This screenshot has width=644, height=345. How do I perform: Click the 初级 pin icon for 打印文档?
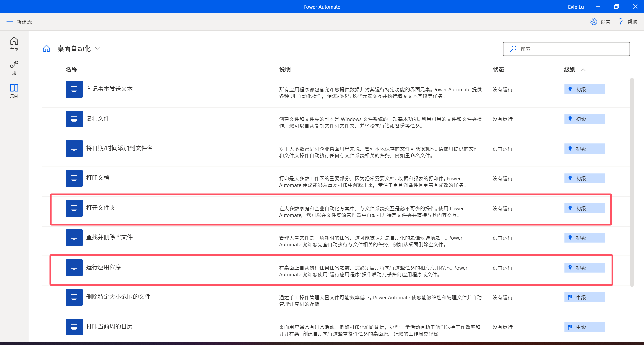[570, 178]
